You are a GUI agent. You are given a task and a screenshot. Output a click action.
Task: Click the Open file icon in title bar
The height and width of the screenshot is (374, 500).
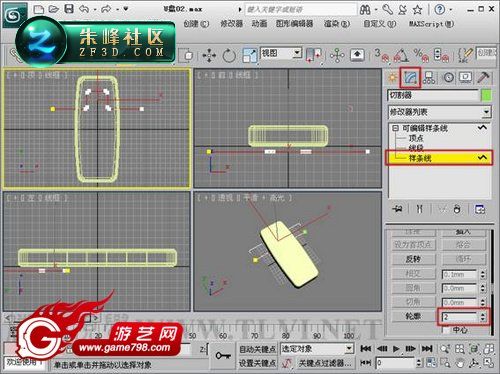54,9
